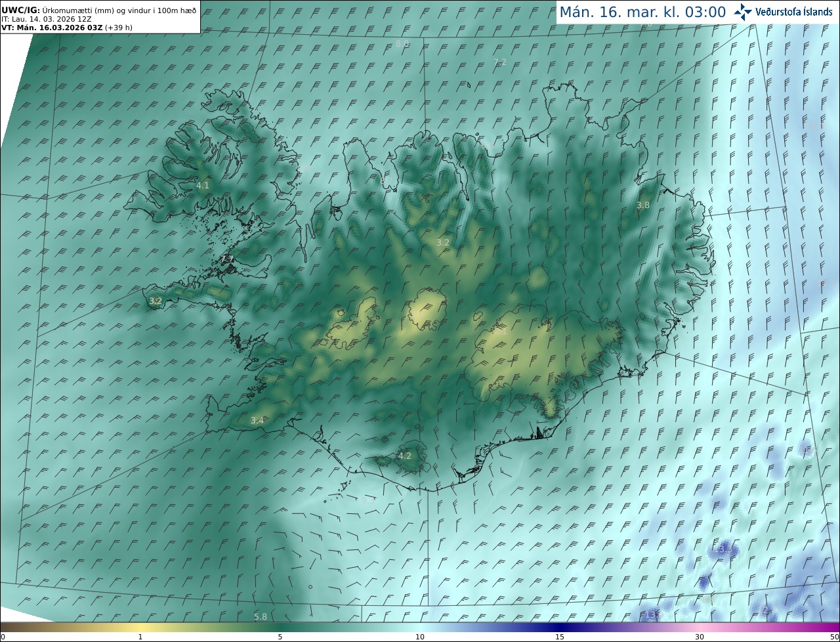Click the 5.8 value over the sea

261,616
